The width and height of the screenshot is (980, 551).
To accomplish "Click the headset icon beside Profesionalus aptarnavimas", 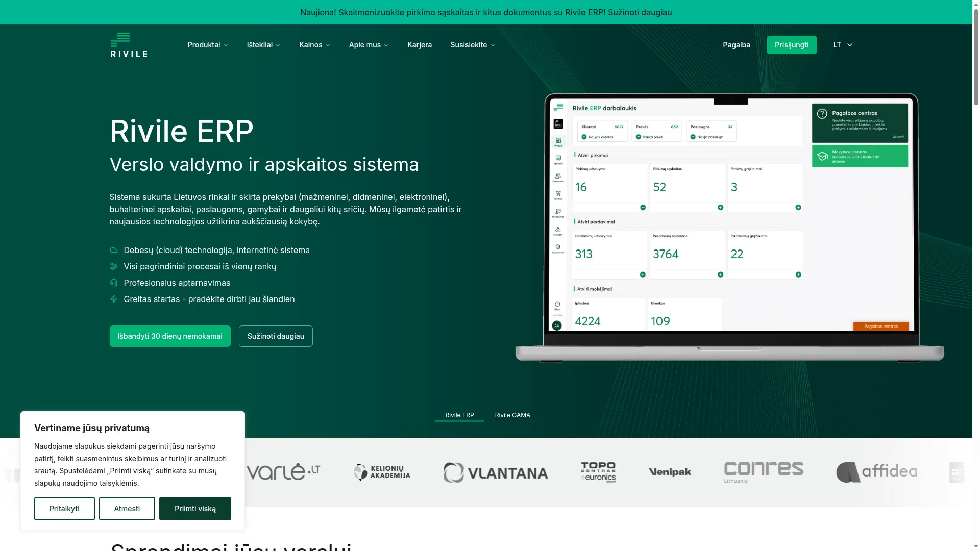I will tap(114, 283).
